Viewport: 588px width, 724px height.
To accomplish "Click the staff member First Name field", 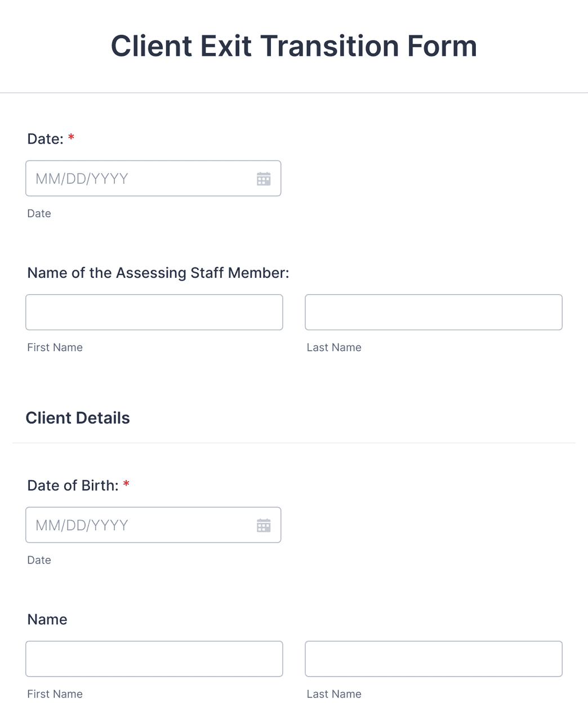I will coord(154,312).
